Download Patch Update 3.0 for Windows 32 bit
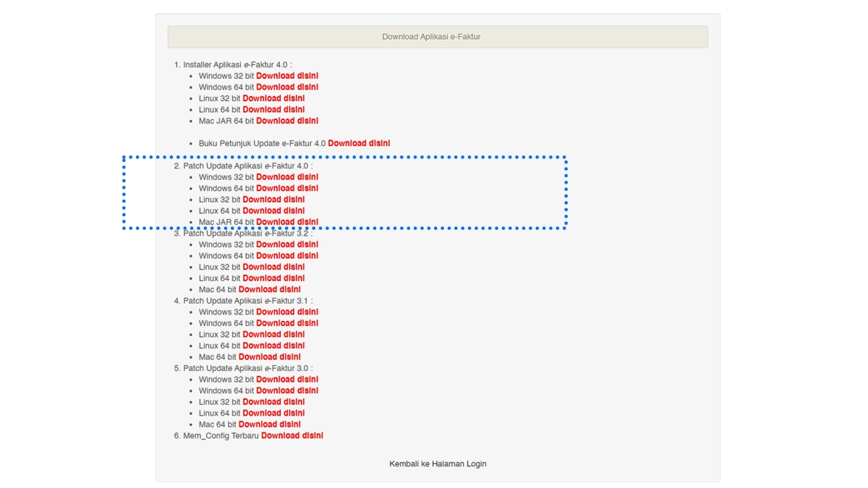 (287, 379)
